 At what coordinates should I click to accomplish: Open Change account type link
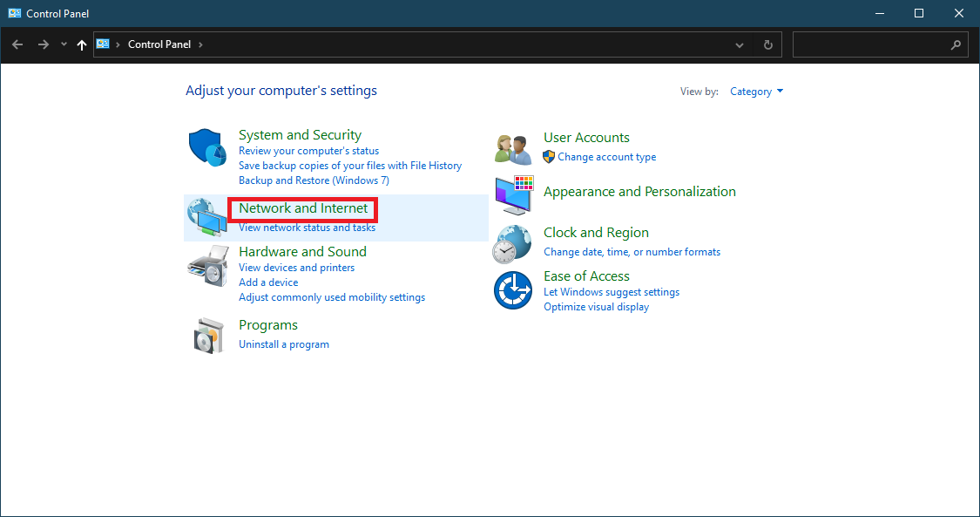(606, 157)
